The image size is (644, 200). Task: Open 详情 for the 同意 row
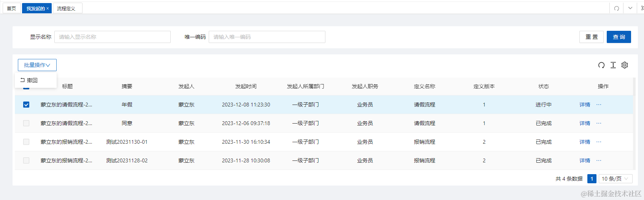click(585, 123)
